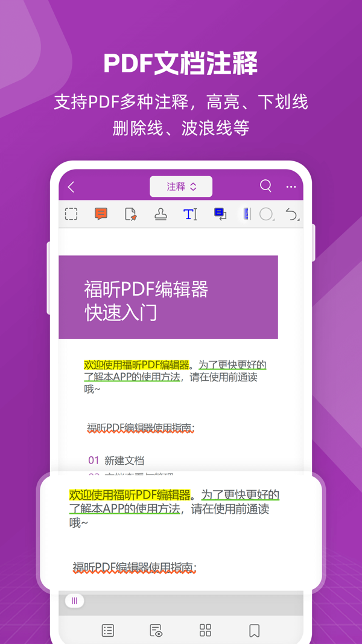Open search with the magnifier icon

(x=266, y=186)
